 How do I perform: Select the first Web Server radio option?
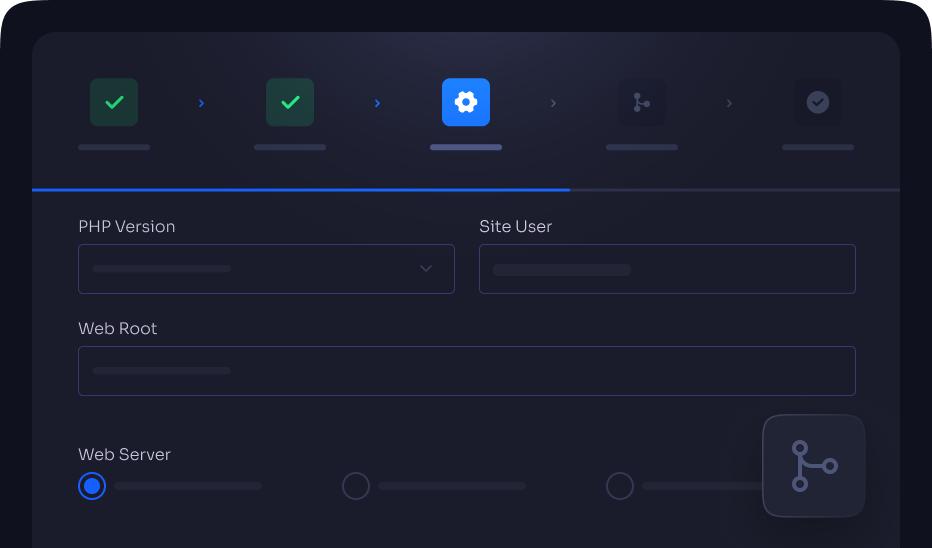point(92,486)
